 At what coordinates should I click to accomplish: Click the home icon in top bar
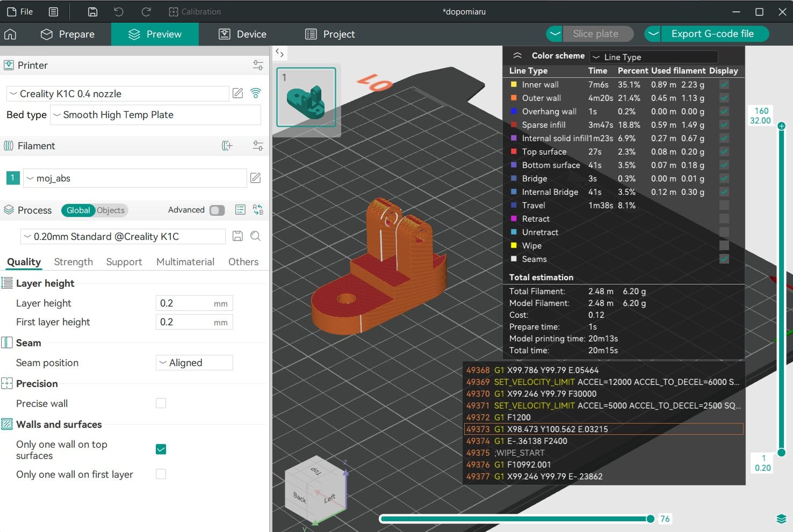click(x=10, y=34)
